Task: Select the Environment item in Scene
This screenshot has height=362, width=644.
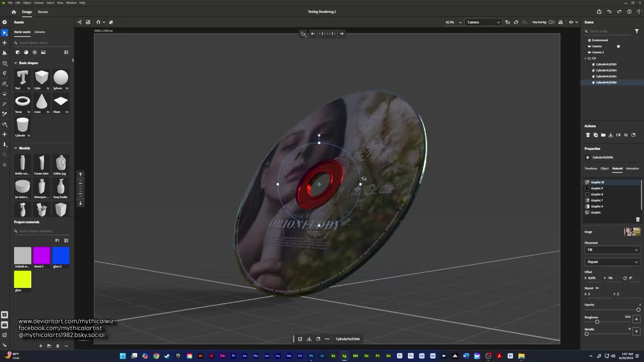Action: click(600, 40)
